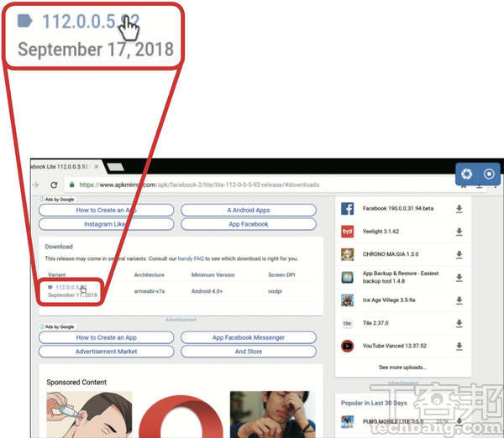
Task: Click the screen record icon
Action: (x=489, y=174)
